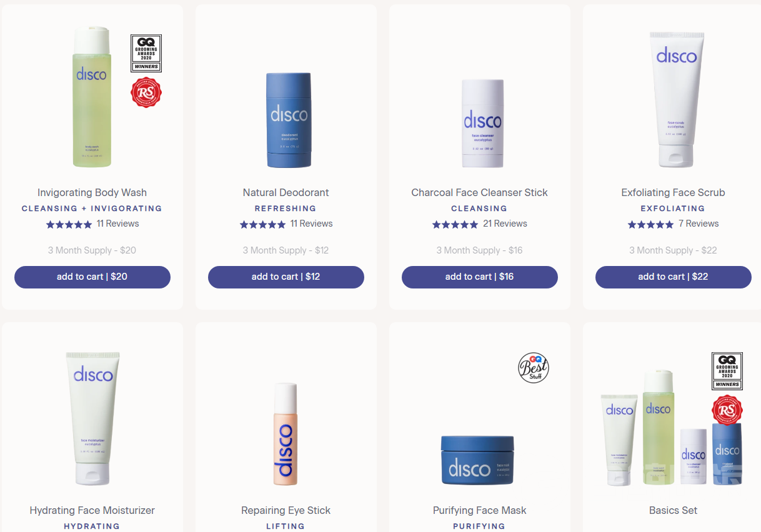Add Natural Deodorant to cart for $12

coord(286,277)
